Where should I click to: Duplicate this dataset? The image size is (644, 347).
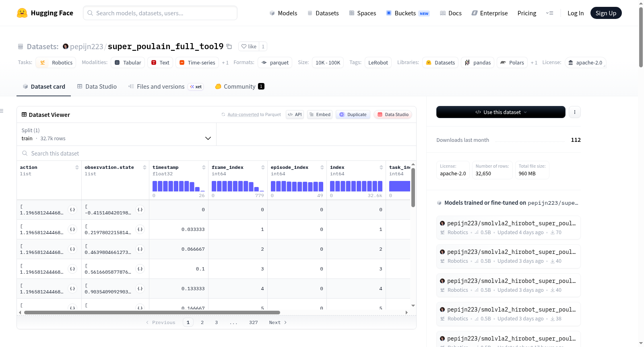click(353, 114)
